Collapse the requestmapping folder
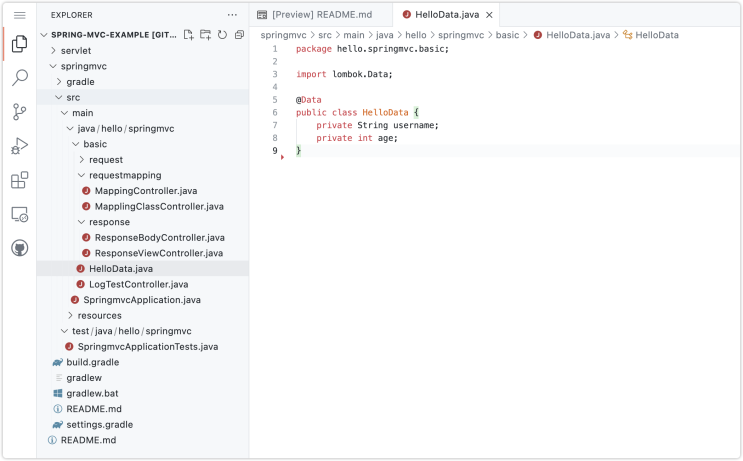 pyautogui.click(x=142, y=175)
